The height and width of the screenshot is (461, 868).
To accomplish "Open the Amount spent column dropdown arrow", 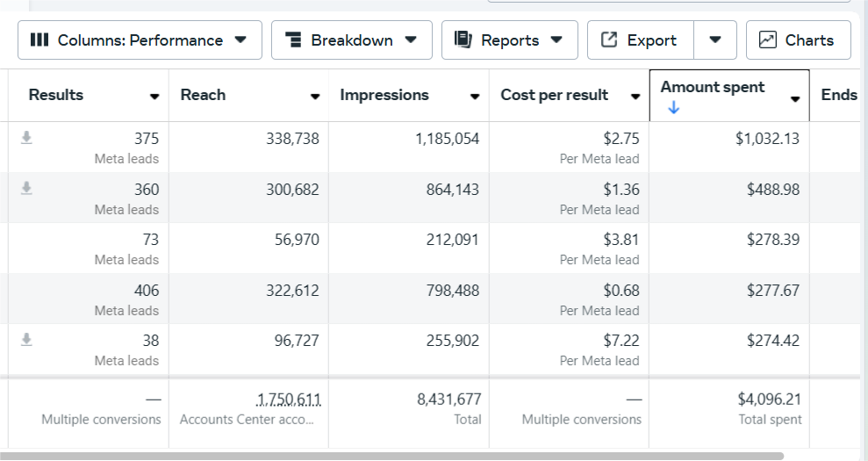I will (795, 98).
